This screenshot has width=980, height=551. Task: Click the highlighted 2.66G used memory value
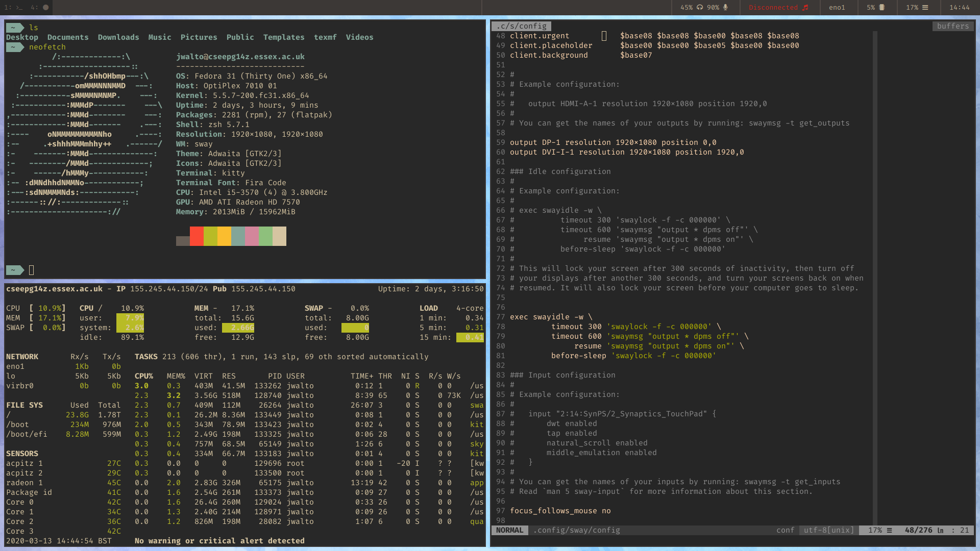[238, 328]
